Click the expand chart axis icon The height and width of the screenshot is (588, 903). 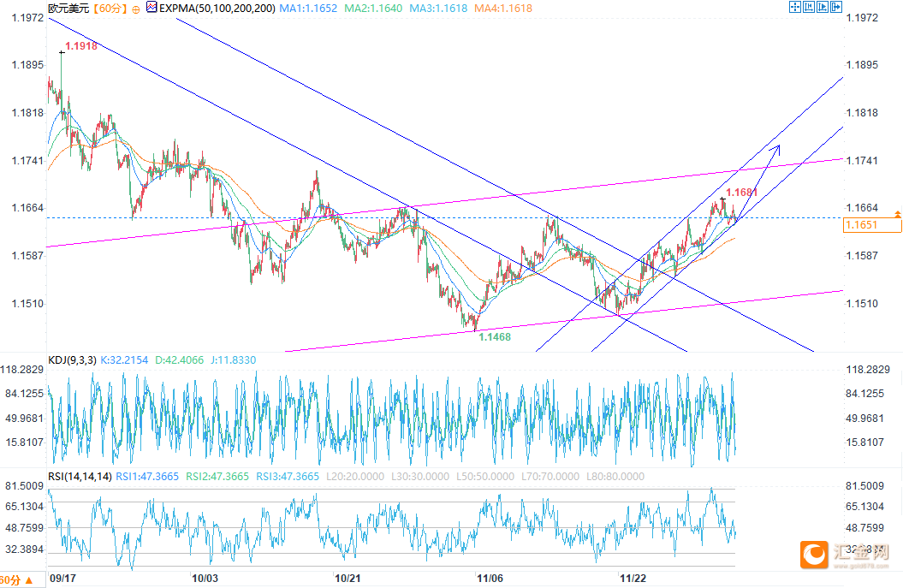coord(823,7)
